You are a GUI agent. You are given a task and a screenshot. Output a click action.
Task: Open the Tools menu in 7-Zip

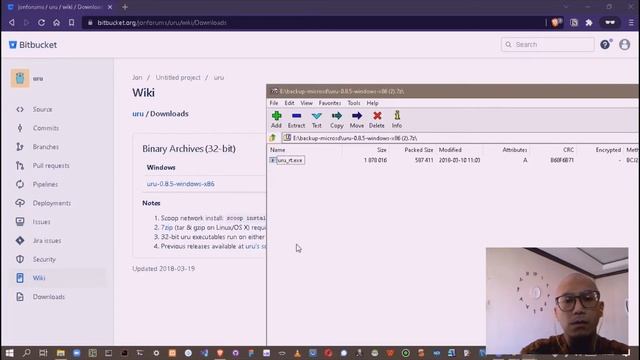[354, 103]
